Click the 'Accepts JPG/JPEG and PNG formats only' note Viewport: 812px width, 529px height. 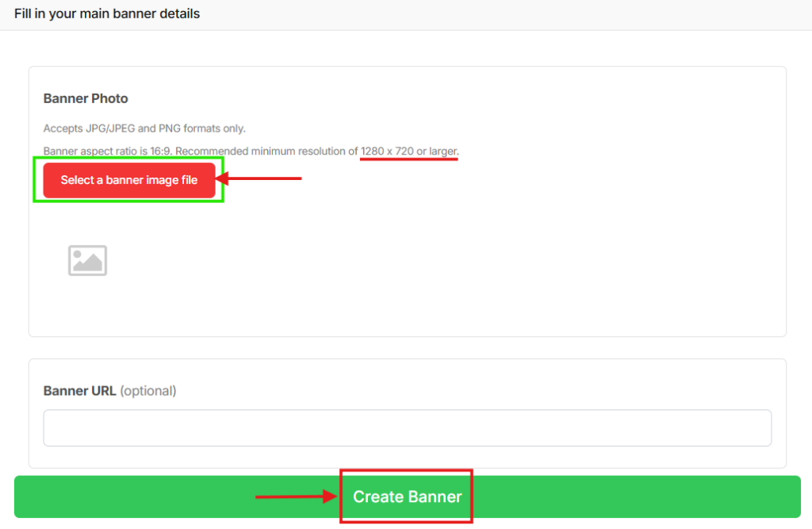[x=144, y=128]
